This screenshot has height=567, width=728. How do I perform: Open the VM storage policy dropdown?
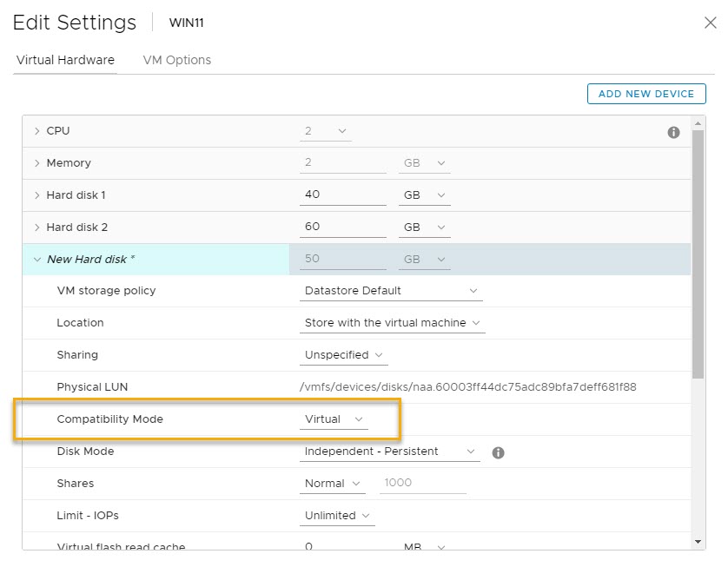coord(390,291)
